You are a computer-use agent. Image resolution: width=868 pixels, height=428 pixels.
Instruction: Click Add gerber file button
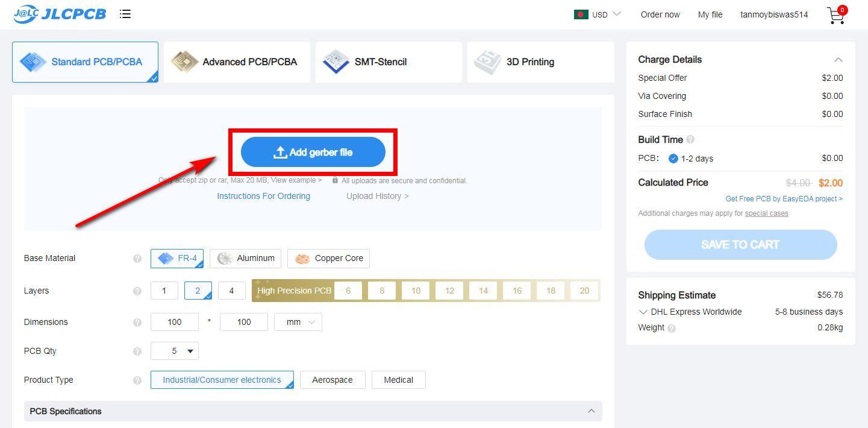pyautogui.click(x=313, y=152)
